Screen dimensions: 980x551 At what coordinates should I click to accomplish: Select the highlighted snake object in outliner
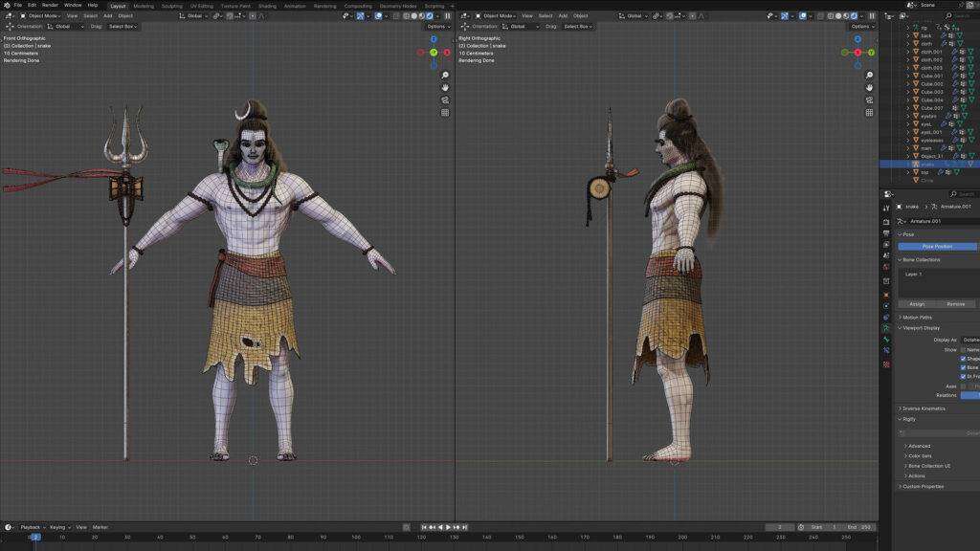coord(929,165)
